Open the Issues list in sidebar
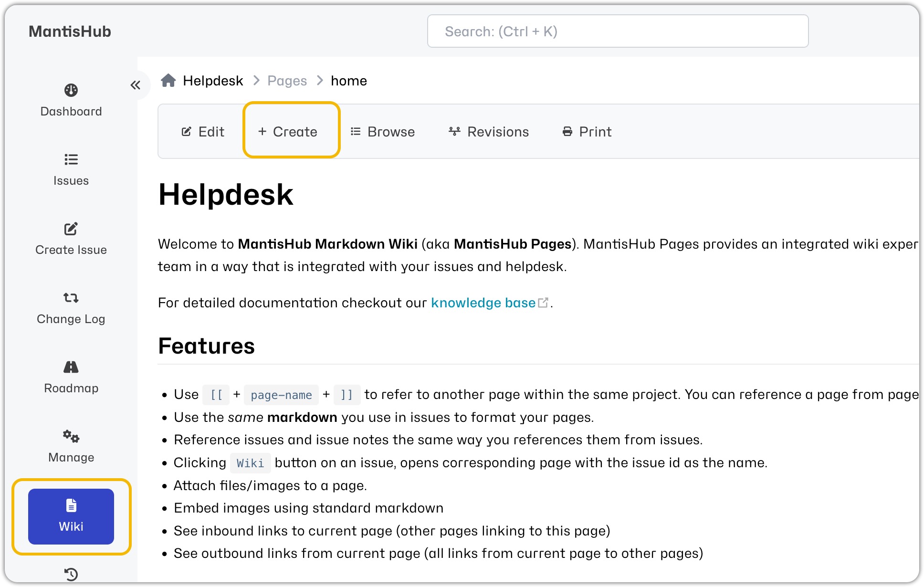The width and height of the screenshot is (924, 587). (71, 169)
